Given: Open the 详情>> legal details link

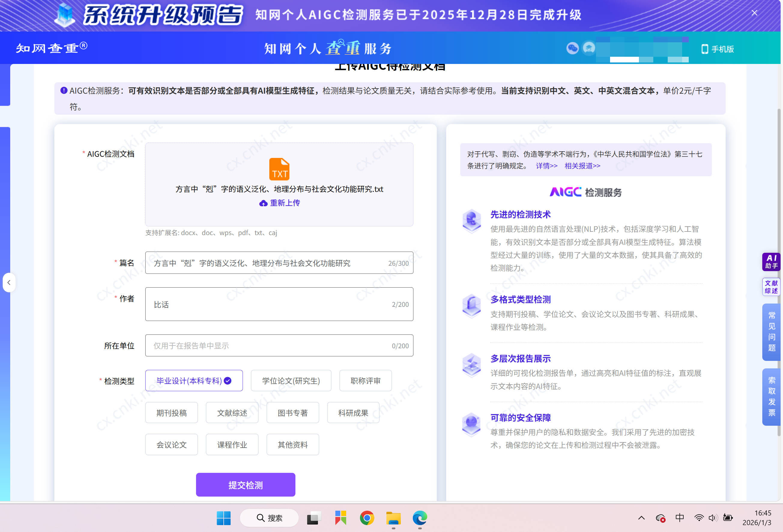Looking at the screenshot, I should 546,166.
